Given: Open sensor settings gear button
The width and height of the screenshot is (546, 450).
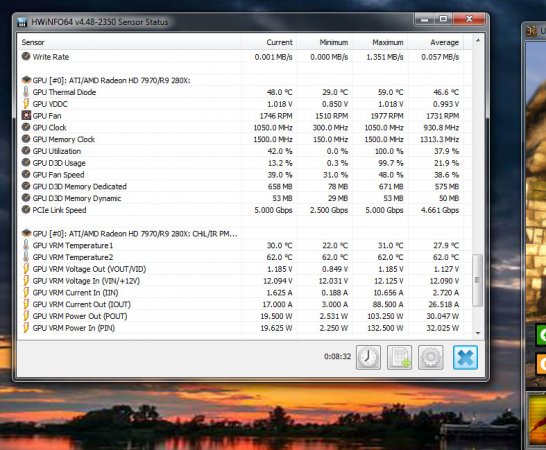Looking at the screenshot, I should point(431,357).
